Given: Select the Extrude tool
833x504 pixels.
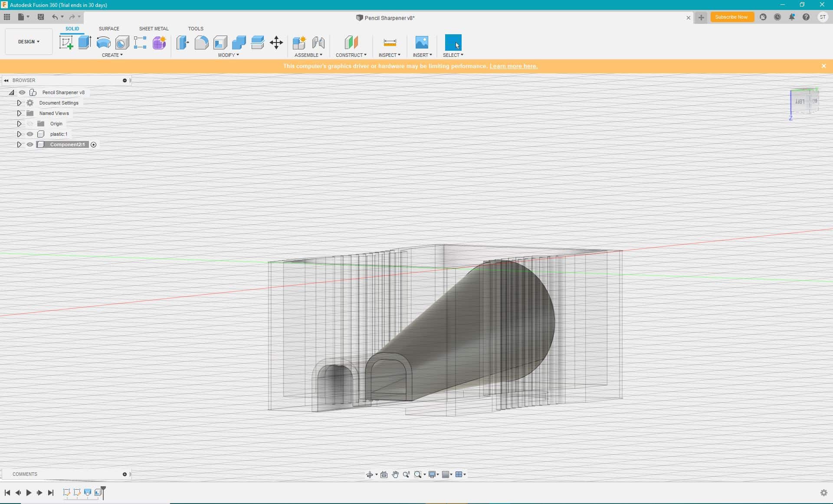Looking at the screenshot, I should tap(85, 43).
